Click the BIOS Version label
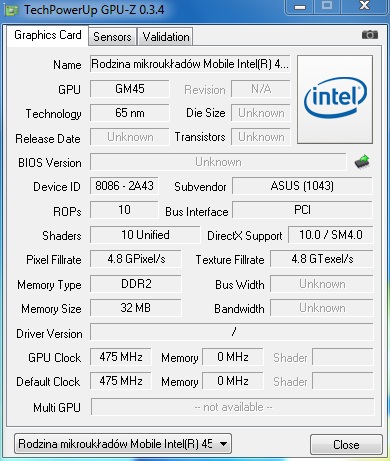390x461 pixels. coord(50,163)
